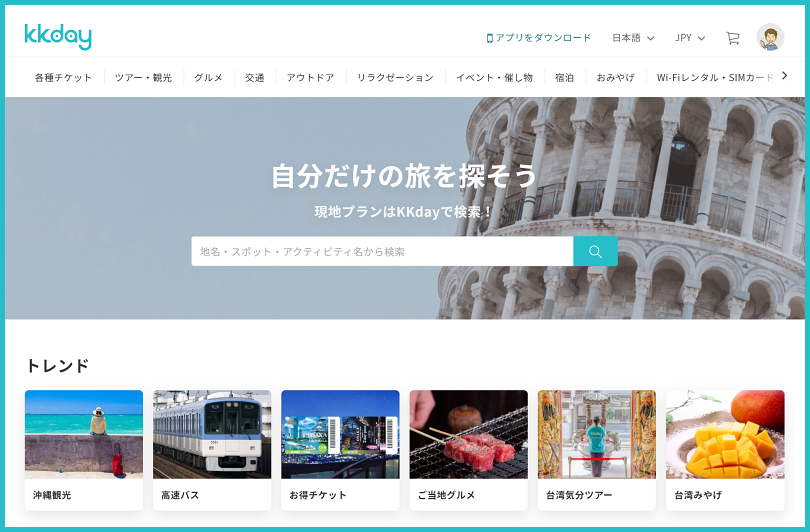Screen dimensions: 810x532
Task: Click the 台湾みやげ card label
Action: 698,495
